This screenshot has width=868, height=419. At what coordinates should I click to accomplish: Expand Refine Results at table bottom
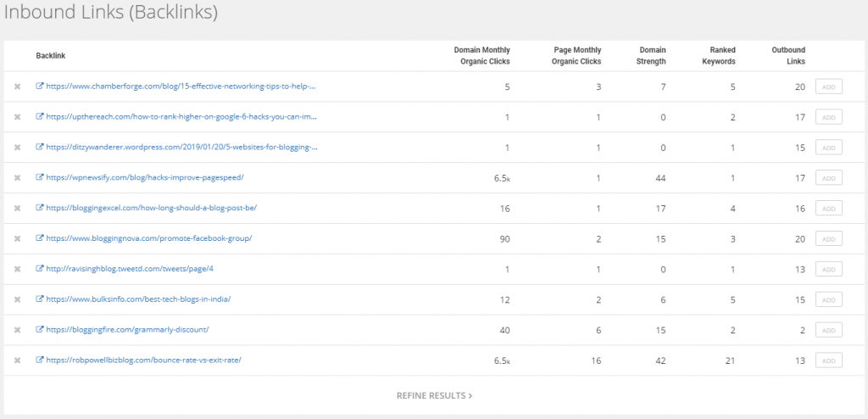(434, 396)
